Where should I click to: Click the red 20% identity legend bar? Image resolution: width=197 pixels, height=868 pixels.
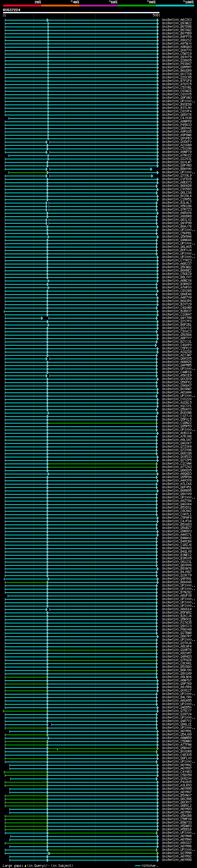22,6
